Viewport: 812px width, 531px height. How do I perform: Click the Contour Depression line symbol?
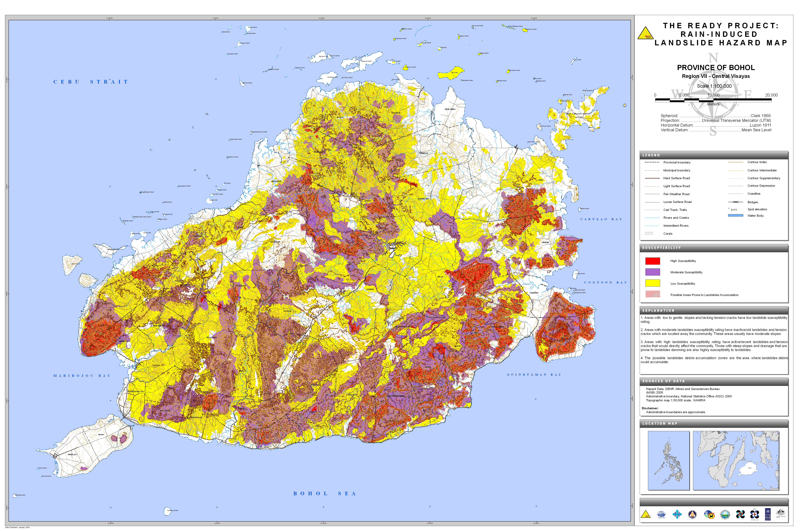pos(736,186)
